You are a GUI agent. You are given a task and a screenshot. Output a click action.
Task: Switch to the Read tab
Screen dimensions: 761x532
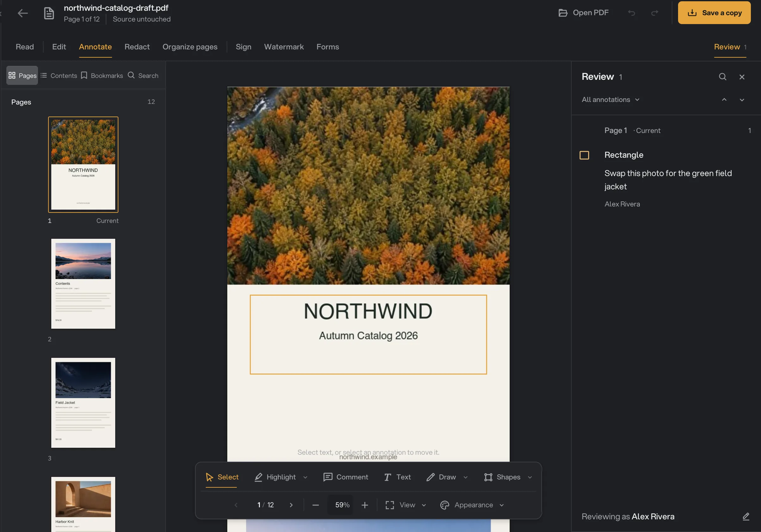tap(25, 47)
